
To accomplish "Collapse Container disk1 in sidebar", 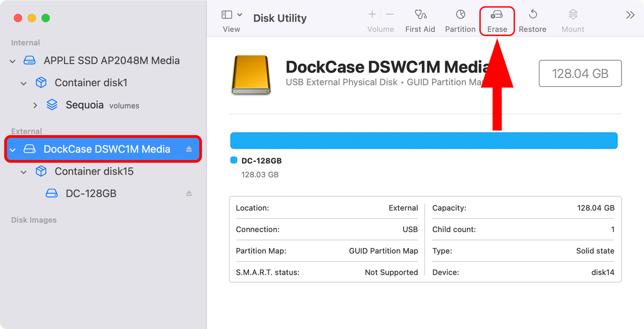I will click(24, 83).
